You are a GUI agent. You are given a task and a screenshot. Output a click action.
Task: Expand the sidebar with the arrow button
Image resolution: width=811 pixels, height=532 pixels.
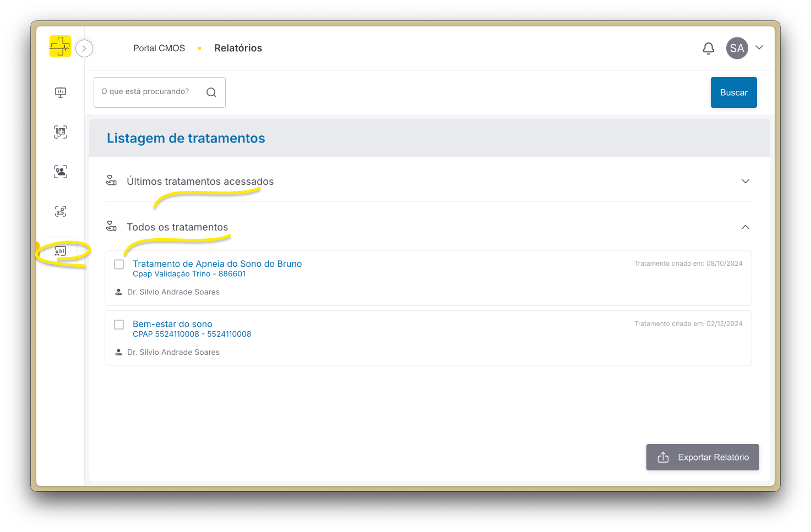click(84, 48)
